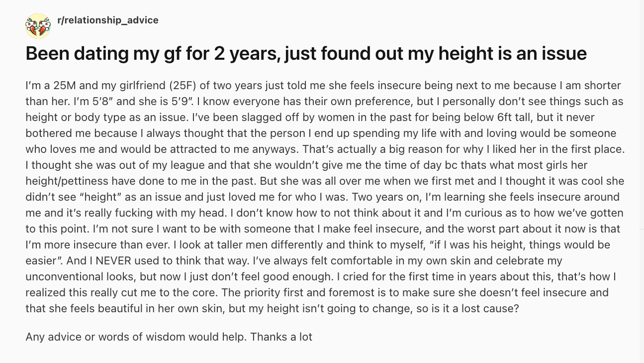Click the r/relationship_advice community avatar icon

point(38,26)
